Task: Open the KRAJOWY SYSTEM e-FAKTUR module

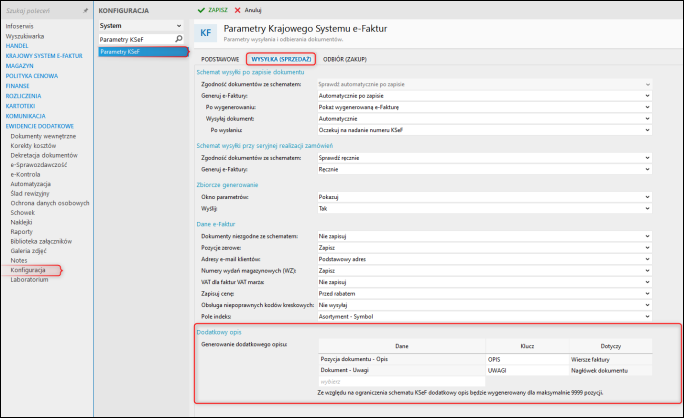Action: [42, 55]
